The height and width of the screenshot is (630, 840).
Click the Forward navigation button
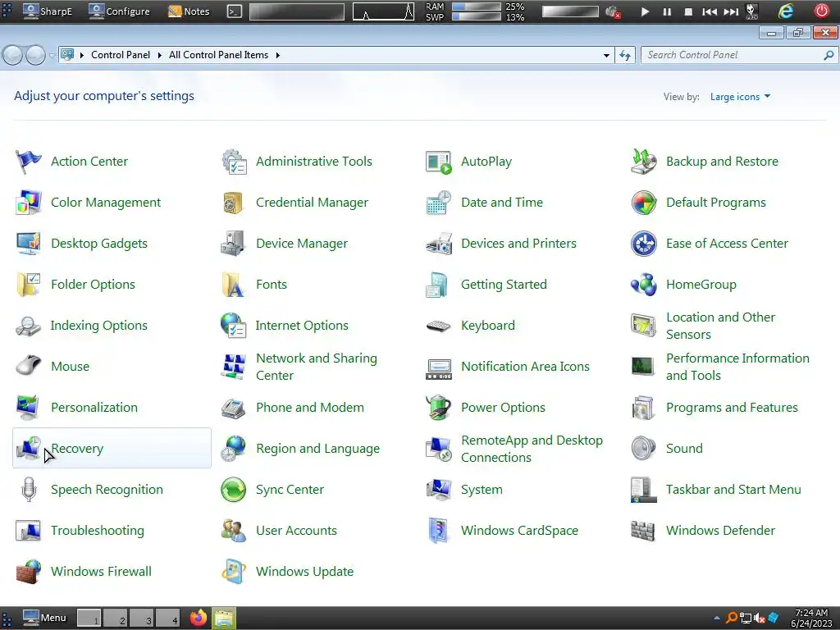pyautogui.click(x=36, y=55)
